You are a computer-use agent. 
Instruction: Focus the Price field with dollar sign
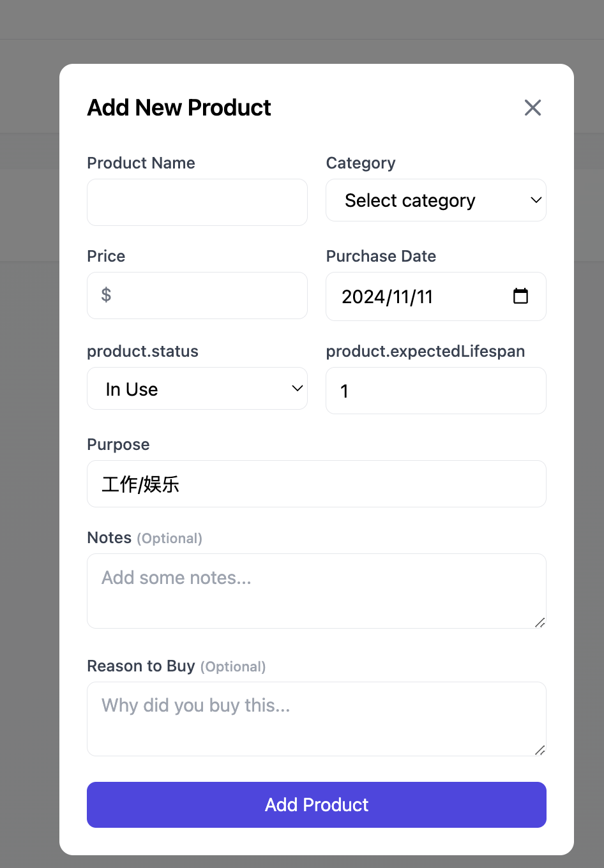[x=197, y=296]
